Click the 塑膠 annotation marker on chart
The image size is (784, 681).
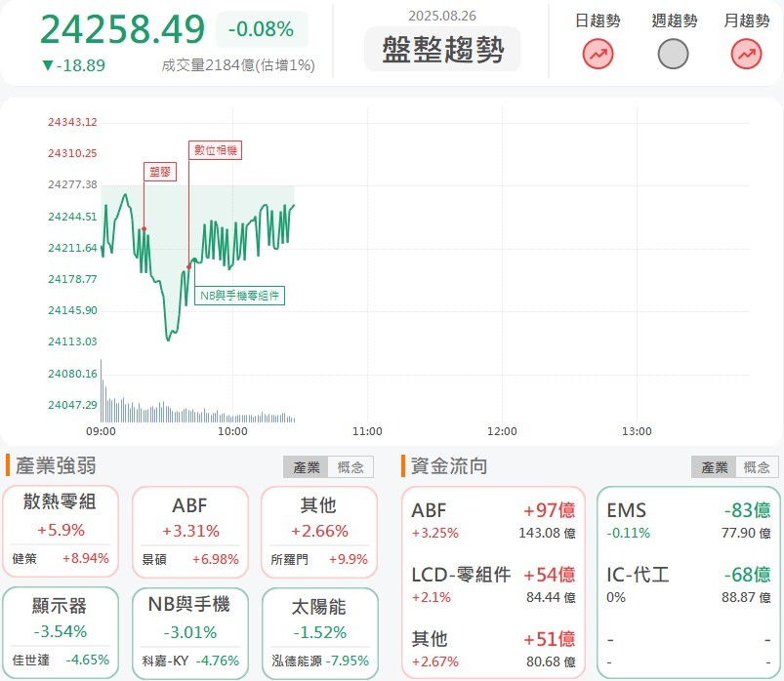(160, 172)
